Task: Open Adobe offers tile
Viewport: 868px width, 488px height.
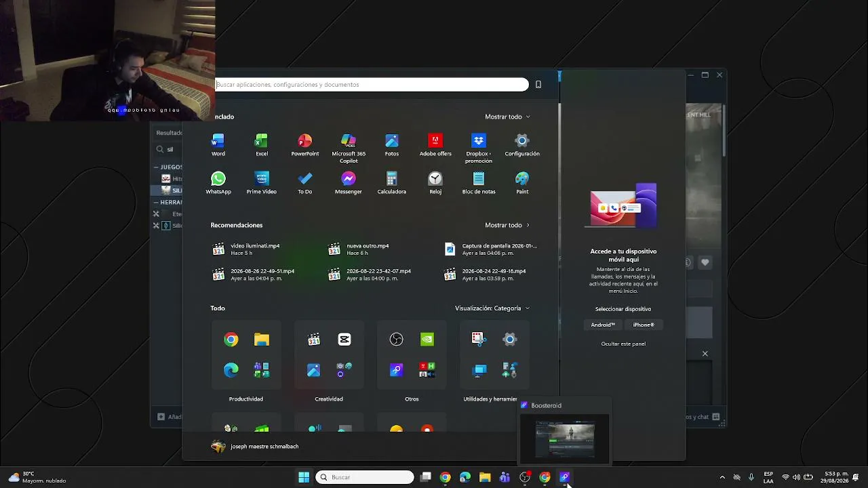Action: pyautogui.click(x=435, y=145)
